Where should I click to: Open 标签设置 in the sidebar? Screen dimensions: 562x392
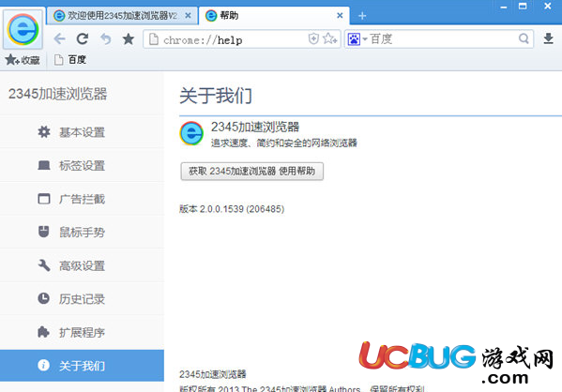pos(82,165)
